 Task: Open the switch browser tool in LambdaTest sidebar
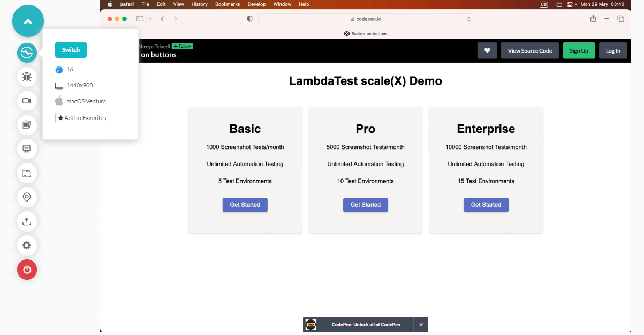tap(27, 53)
